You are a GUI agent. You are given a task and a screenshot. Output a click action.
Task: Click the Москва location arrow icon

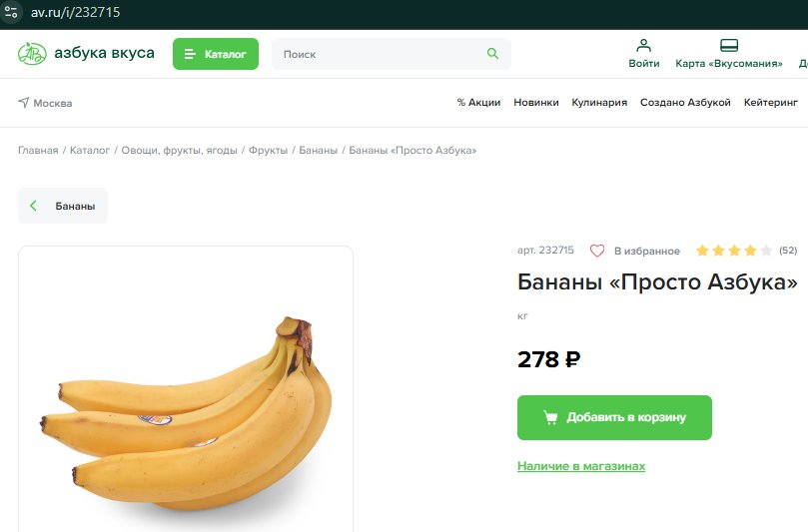24,103
